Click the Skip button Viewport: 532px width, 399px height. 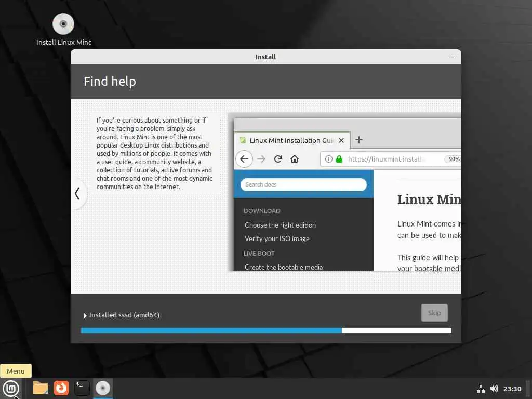click(434, 312)
